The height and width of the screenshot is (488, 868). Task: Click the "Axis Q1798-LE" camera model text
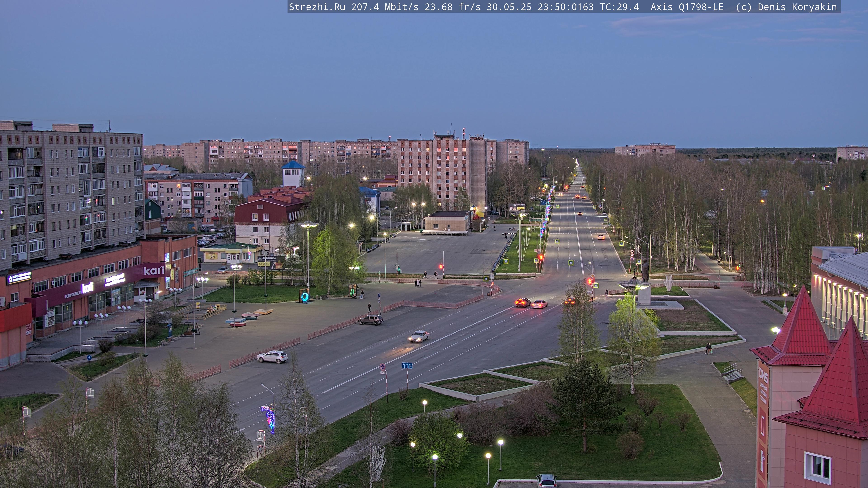[x=687, y=7]
